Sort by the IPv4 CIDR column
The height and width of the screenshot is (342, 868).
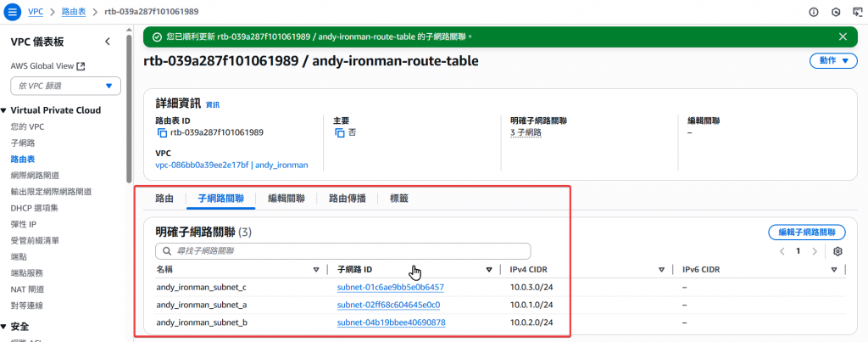(x=661, y=270)
